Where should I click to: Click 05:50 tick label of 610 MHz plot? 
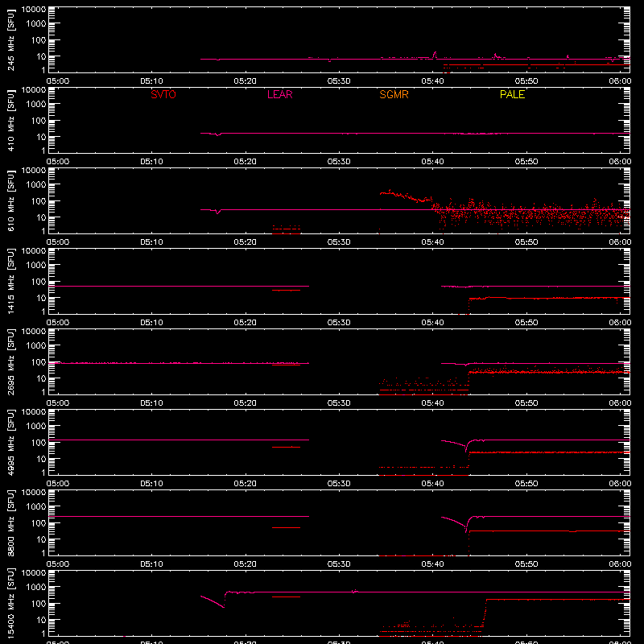pyautogui.click(x=526, y=242)
